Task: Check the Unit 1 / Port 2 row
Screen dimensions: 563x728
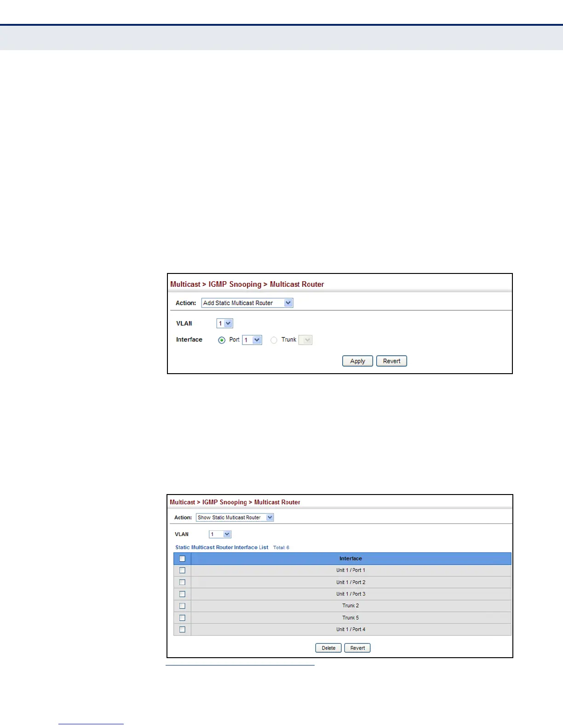Action: [182, 582]
